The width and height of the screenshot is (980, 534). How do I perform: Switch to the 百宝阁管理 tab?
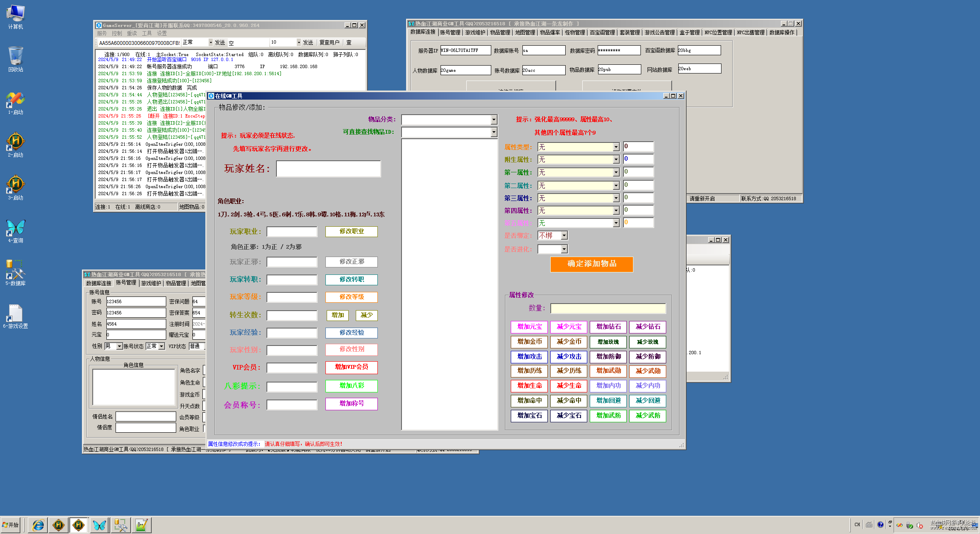(x=602, y=32)
